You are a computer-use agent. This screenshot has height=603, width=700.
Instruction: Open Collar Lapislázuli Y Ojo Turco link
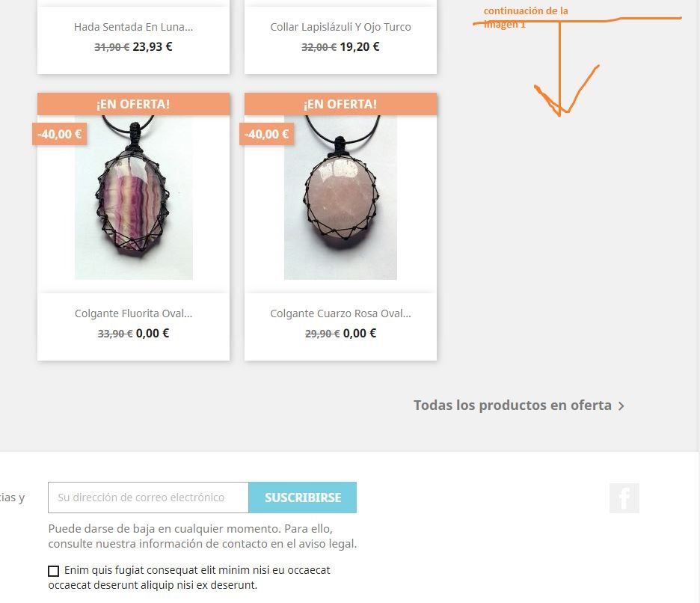[x=340, y=27]
